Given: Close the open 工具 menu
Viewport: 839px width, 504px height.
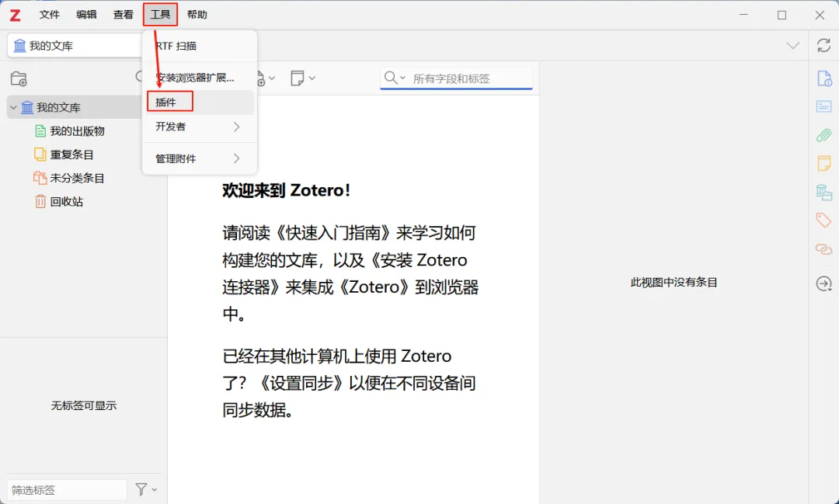Looking at the screenshot, I should click(x=160, y=15).
